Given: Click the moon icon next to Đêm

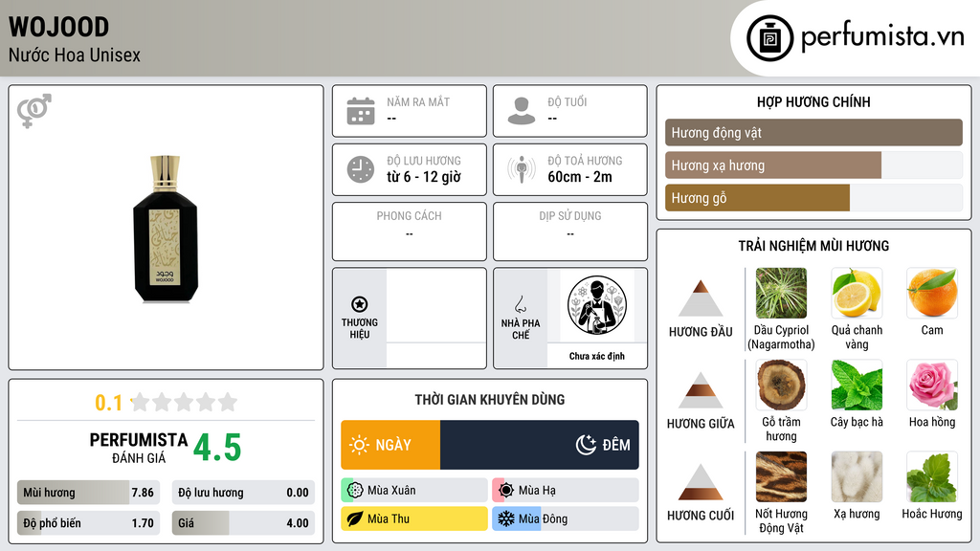Looking at the screenshot, I should pyautogui.click(x=586, y=445).
